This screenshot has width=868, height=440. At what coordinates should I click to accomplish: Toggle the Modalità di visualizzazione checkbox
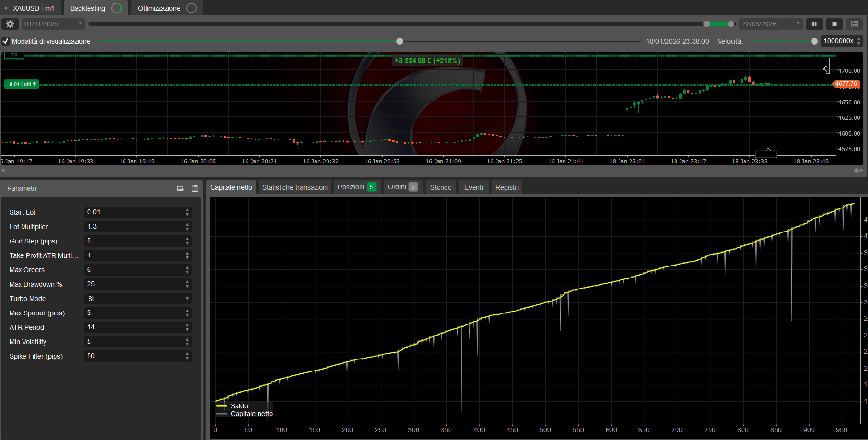5,41
